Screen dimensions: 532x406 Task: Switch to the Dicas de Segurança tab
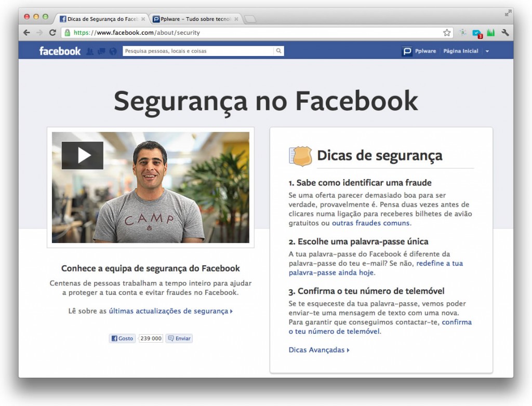[102, 19]
